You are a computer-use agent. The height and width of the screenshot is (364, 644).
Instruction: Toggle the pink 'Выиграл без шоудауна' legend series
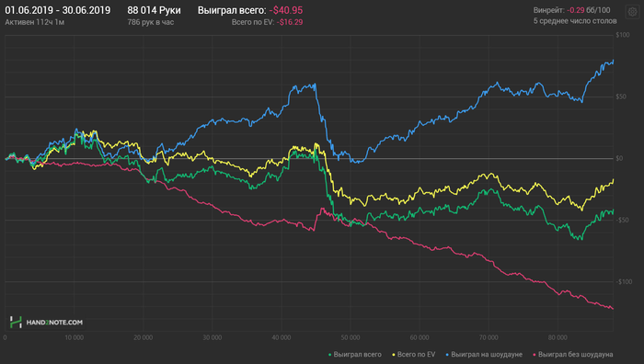(x=573, y=354)
